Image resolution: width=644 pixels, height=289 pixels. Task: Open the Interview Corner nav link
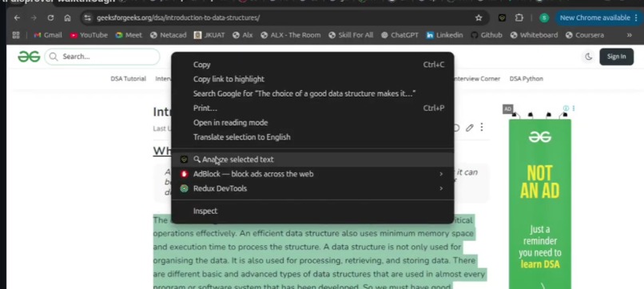pos(477,79)
